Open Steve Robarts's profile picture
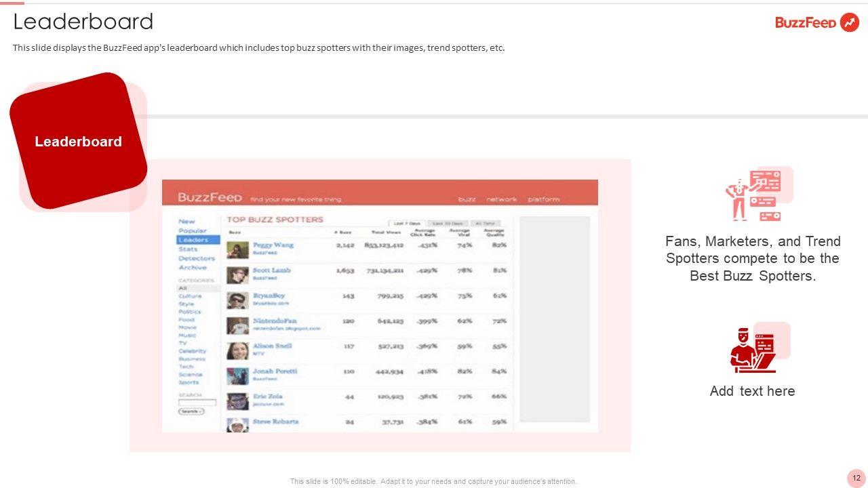868x488 pixels. [237, 425]
